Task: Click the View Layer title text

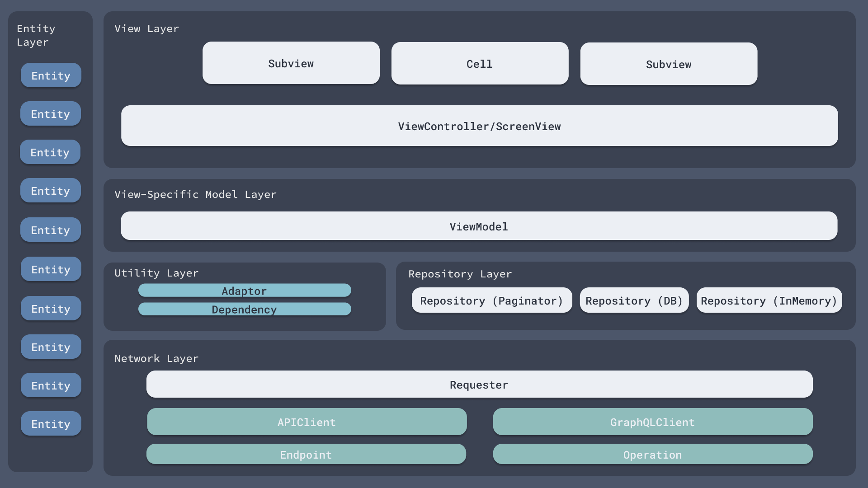Action: 146,28
